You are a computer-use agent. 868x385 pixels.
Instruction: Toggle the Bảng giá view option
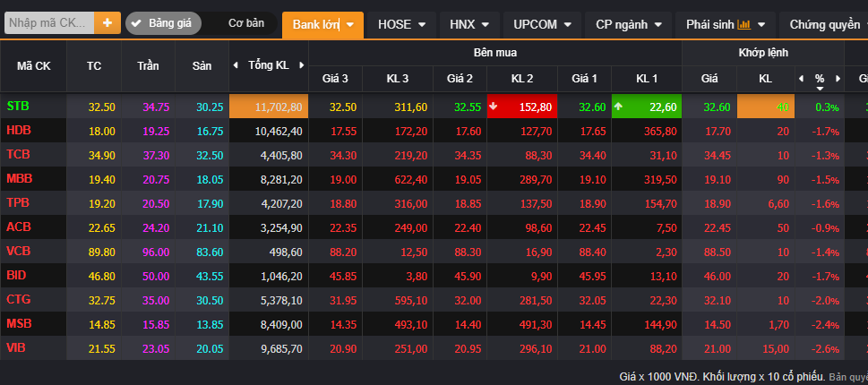pyautogui.click(x=163, y=23)
